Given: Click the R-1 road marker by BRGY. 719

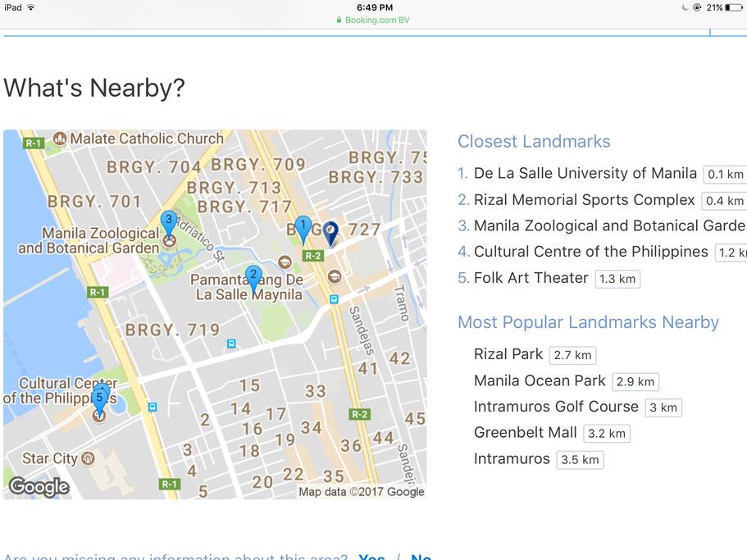Looking at the screenshot, I should 98,292.
